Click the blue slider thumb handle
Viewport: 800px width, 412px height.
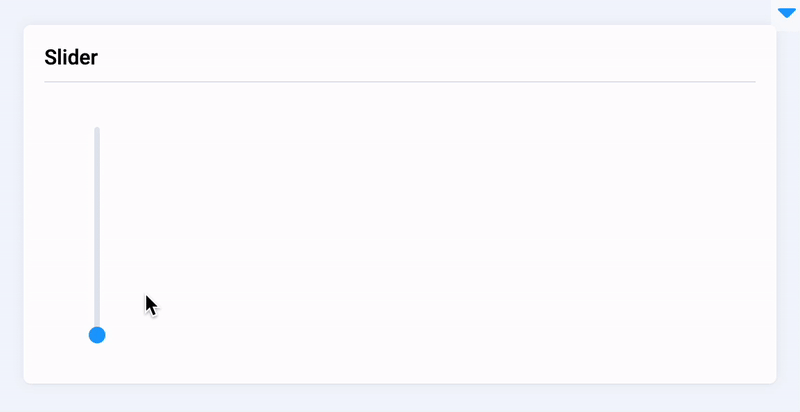point(97,335)
